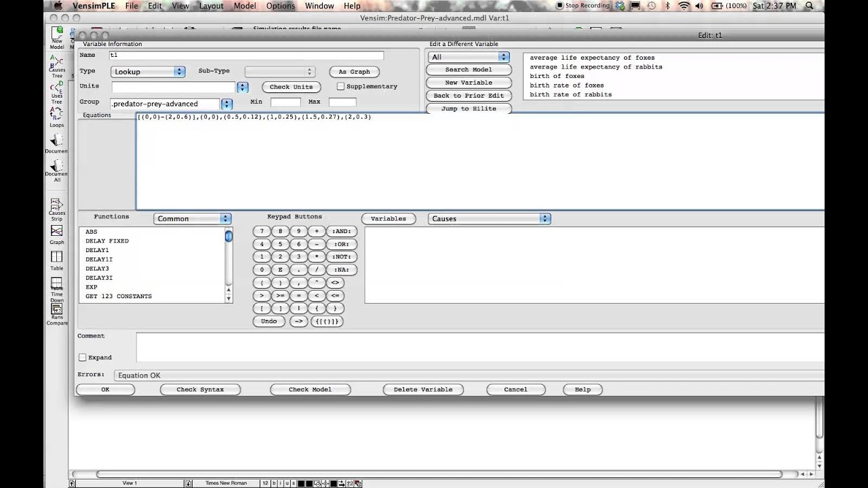Open the Model menu
Screen dimensions: 868x488
click(x=245, y=6)
